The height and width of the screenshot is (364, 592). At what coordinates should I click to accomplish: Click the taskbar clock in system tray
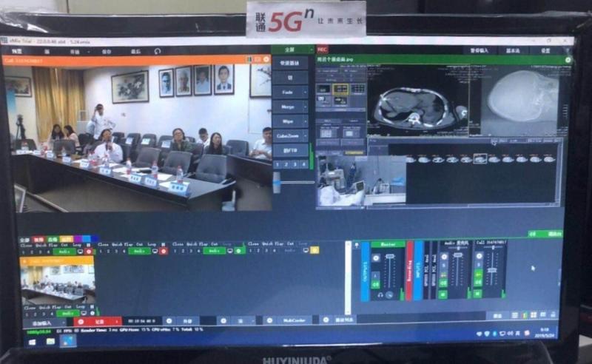click(x=544, y=332)
